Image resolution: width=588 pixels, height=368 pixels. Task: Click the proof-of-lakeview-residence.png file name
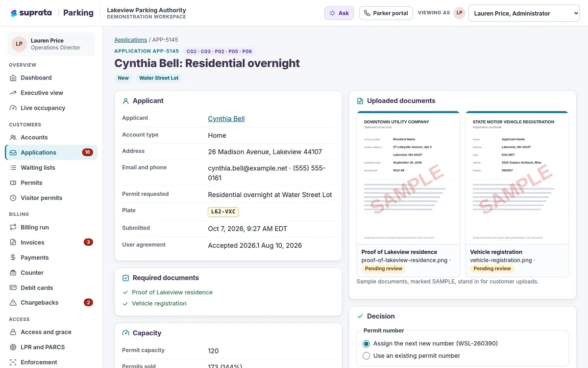click(x=405, y=260)
